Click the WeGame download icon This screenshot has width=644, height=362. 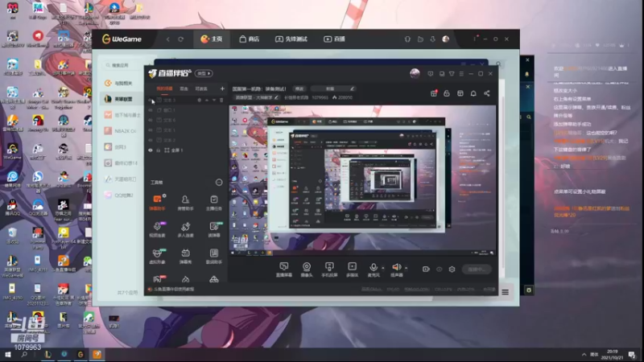click(432, 39)
